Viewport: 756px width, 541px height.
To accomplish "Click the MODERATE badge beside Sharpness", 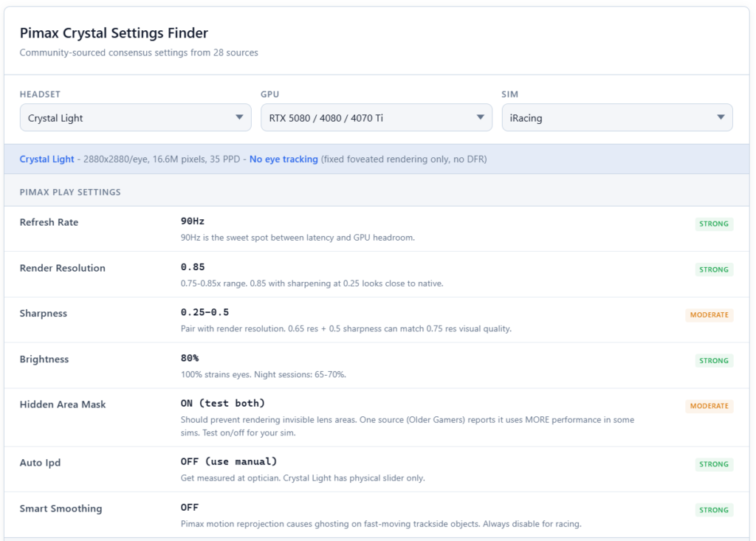I will click(x=709, y=314).
